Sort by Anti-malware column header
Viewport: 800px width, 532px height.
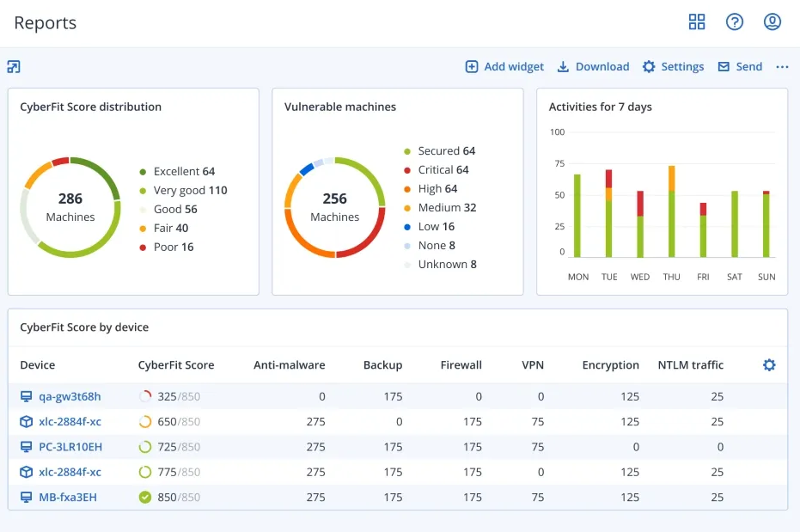point(290,364)
